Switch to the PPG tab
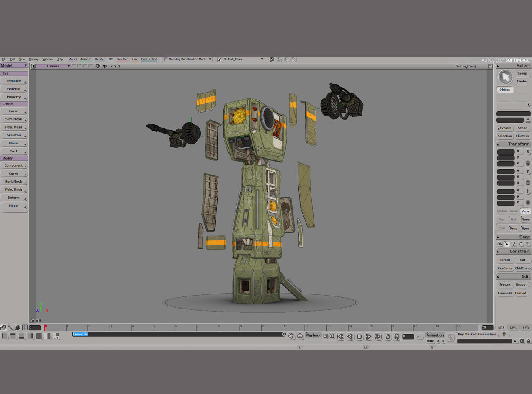532x394 pixels. (525, 328)
